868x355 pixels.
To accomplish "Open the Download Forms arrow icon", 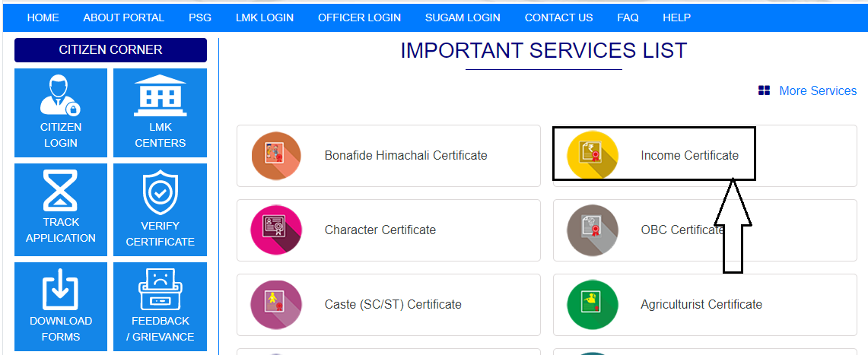I will point(60,289).
